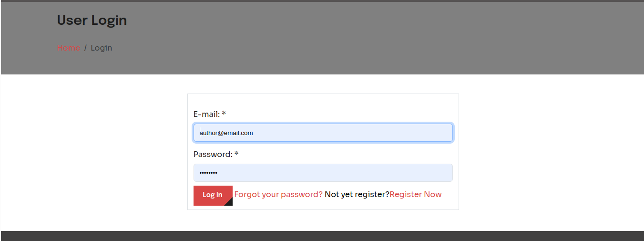Click empty right end of Password field
This screenshot has width=644, height=241.
[429, 173]
